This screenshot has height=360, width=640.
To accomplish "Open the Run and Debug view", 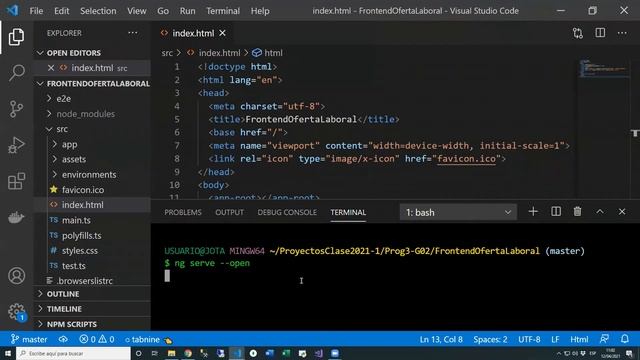I will click(16, 145).
